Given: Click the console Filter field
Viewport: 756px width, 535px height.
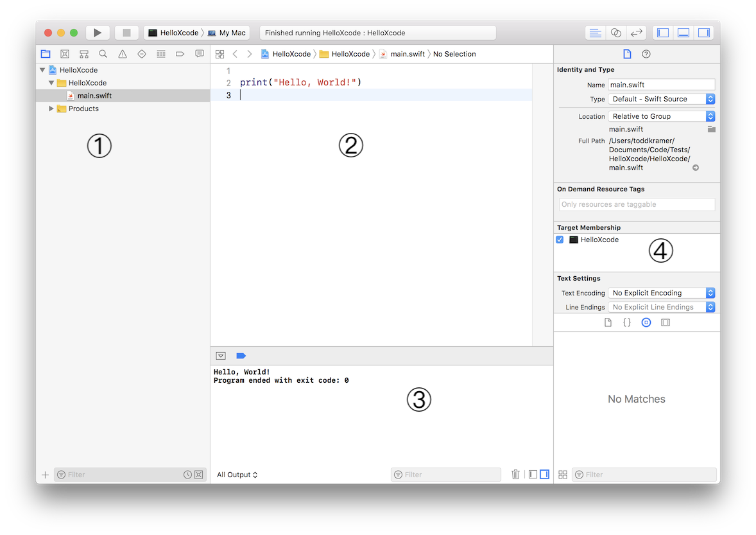Looking at the screenshot, I should tap(446, 475).
